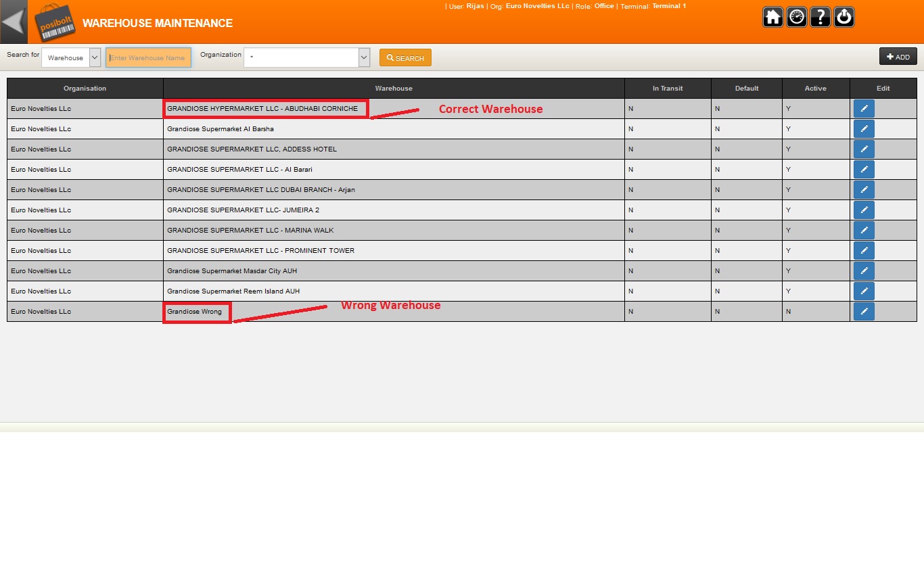Click the power logout icon
This screenshot has height=568, width=924.
844,17
